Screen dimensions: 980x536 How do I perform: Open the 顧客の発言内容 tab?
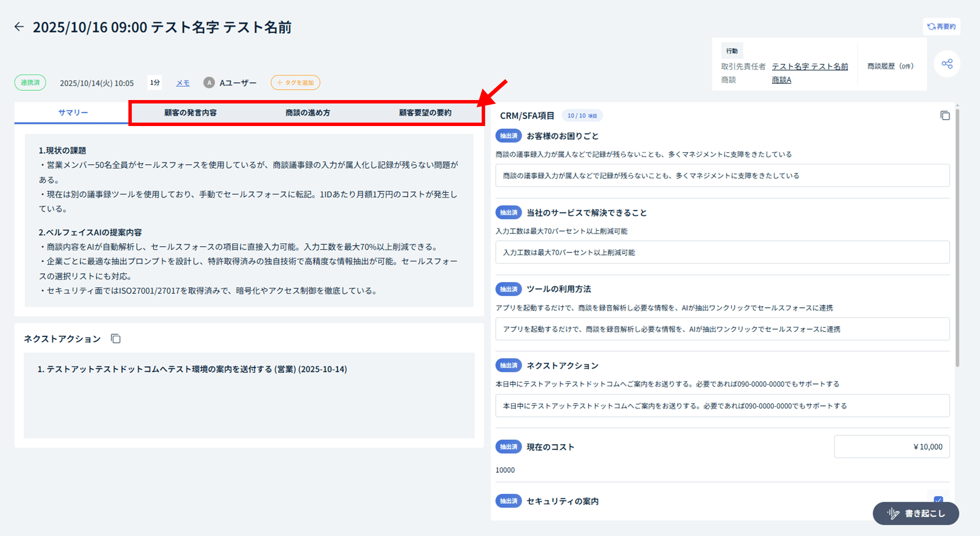pyautogui.click(x=190, y=113)
